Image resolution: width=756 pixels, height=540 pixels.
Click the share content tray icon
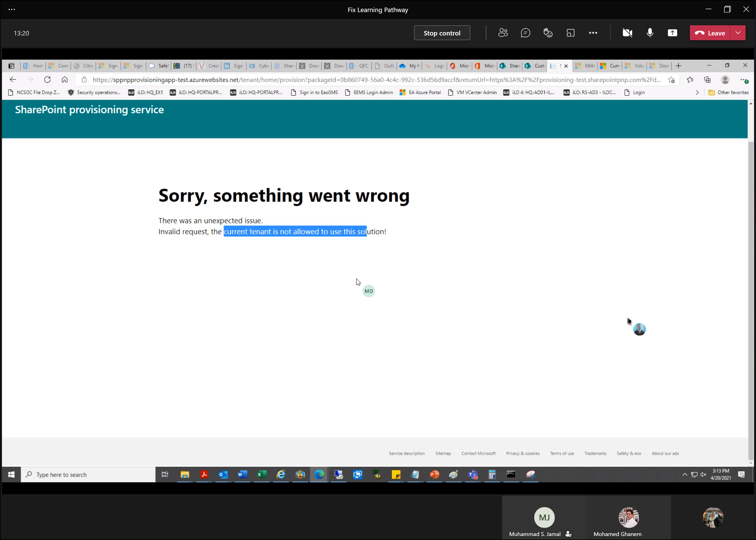tap(672, 33)
